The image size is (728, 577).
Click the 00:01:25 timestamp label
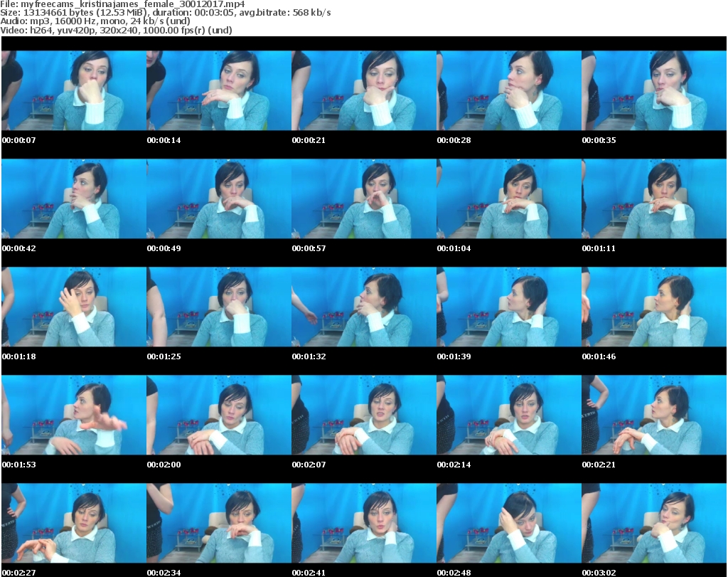(x=164, y=356)
